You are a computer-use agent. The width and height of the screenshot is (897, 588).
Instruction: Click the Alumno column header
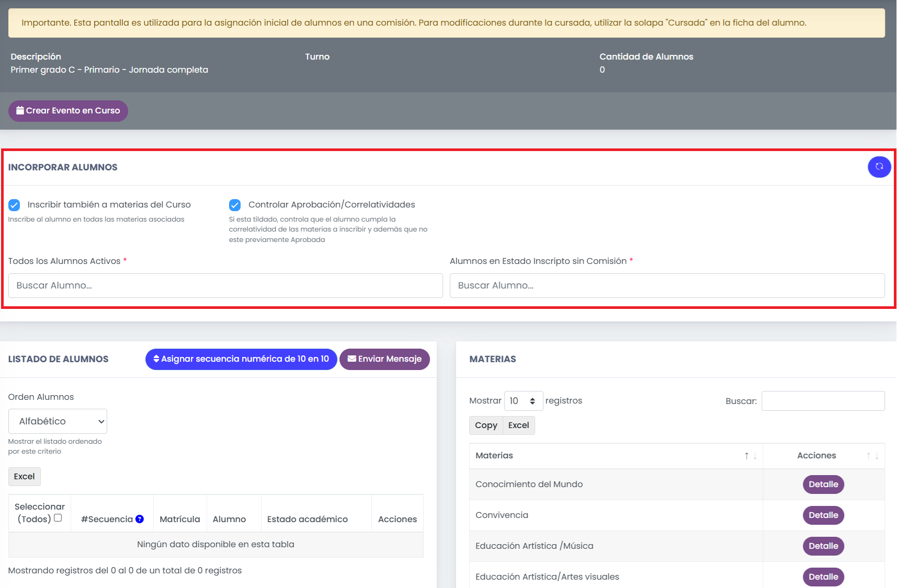click(x=229, y=519)
